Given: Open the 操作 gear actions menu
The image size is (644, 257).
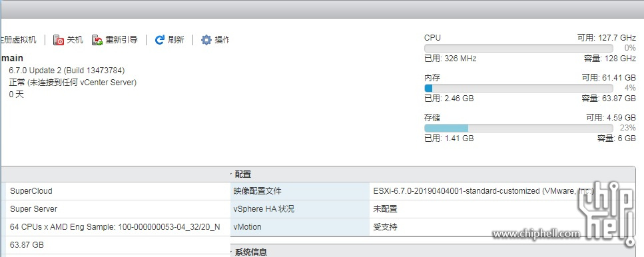Looking at the screenshot, I should coord(215,40).
